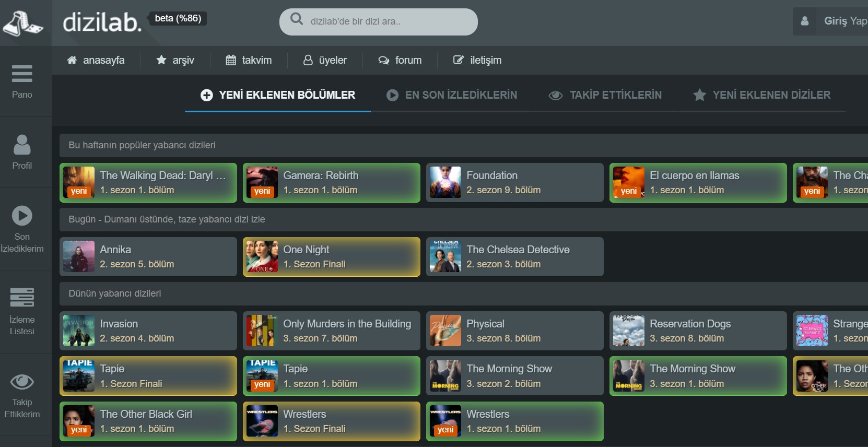
Task: Open Tapie 1. Sezon Finali card
Action: (148, 376)
